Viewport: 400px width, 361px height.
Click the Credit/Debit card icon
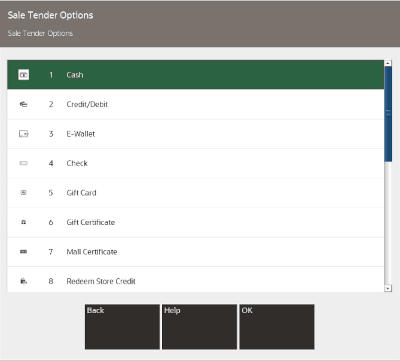coord(23,104)
